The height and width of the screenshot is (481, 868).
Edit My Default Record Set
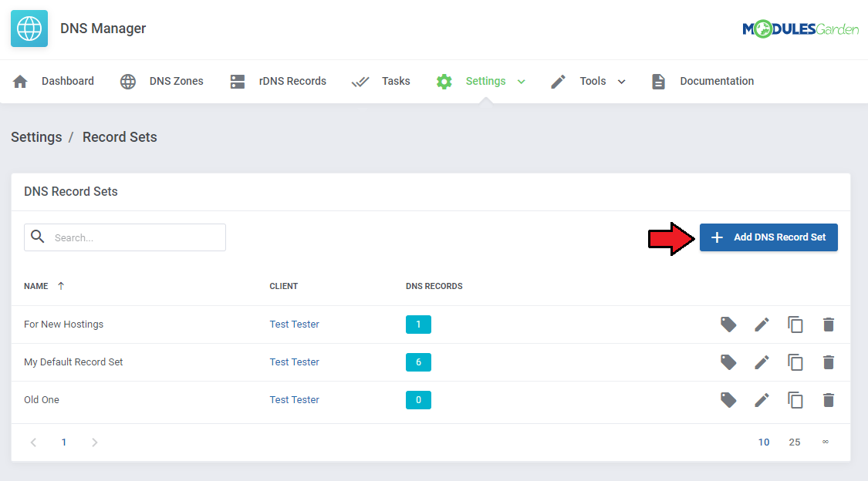coord(762,362)
